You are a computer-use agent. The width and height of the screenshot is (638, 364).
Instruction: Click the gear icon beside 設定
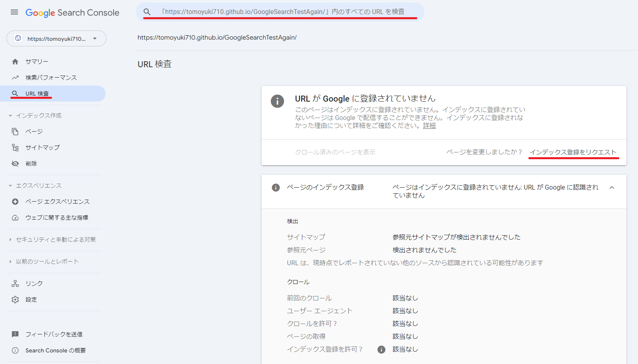pos(15,300)
